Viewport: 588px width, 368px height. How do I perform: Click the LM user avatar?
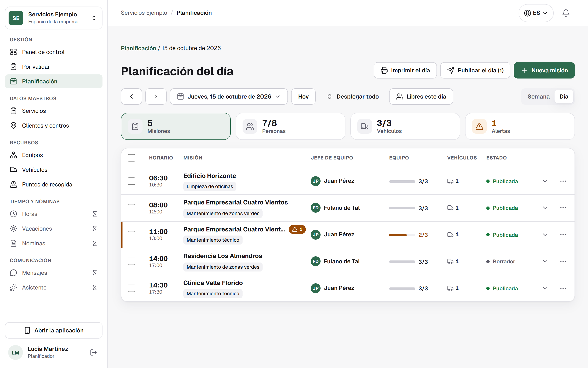point(16,352)
